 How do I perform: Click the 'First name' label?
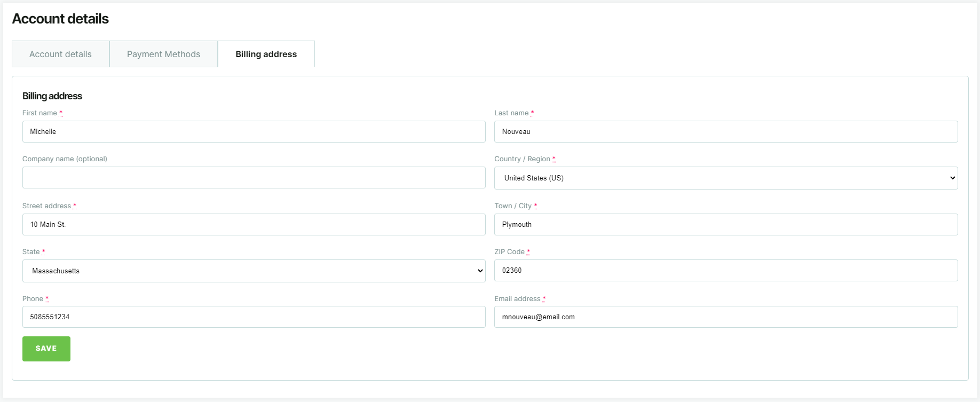click(x=39, y=113)
